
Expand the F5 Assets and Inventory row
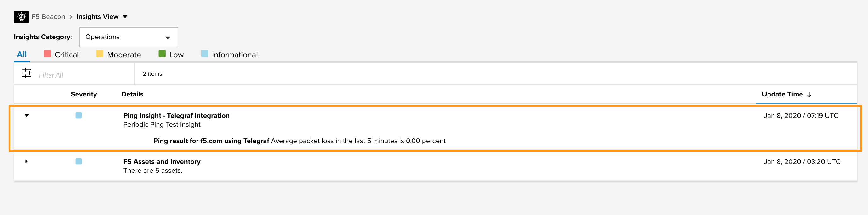pos(26,161)
